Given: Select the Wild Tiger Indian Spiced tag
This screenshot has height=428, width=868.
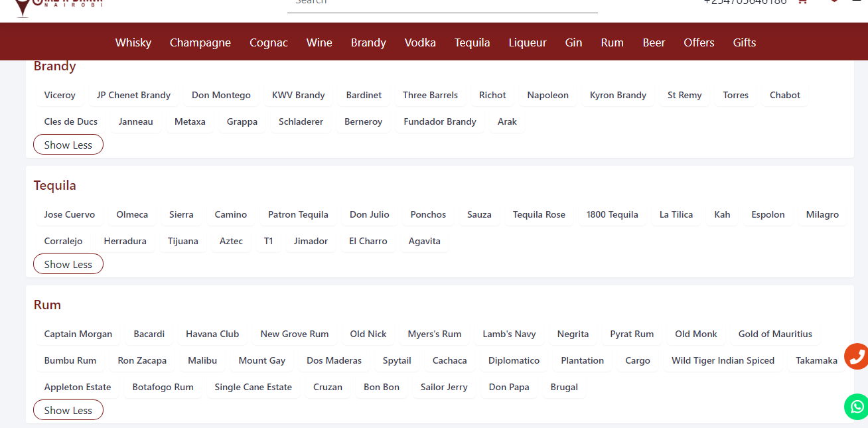Looking at the screenshot, I should (723, 360).
